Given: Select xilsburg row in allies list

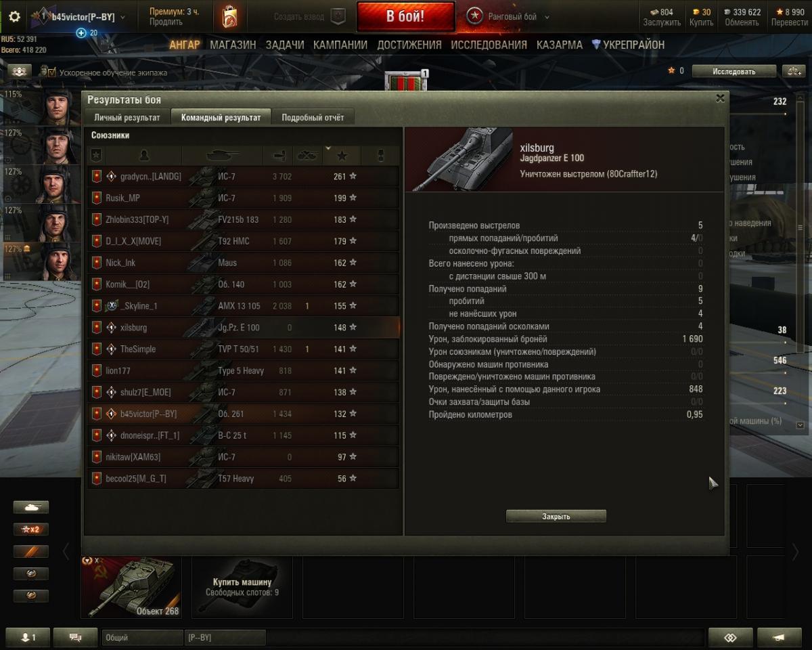Looking at the screenshot, I should [244, 328].
